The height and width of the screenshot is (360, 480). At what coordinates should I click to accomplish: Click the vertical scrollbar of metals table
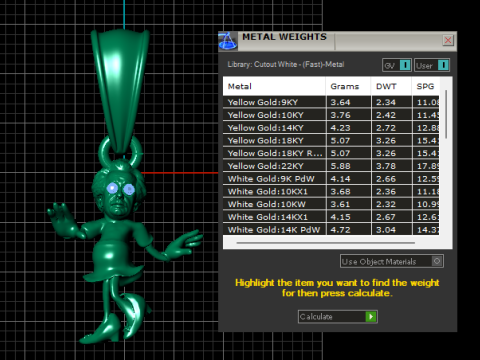446,114
